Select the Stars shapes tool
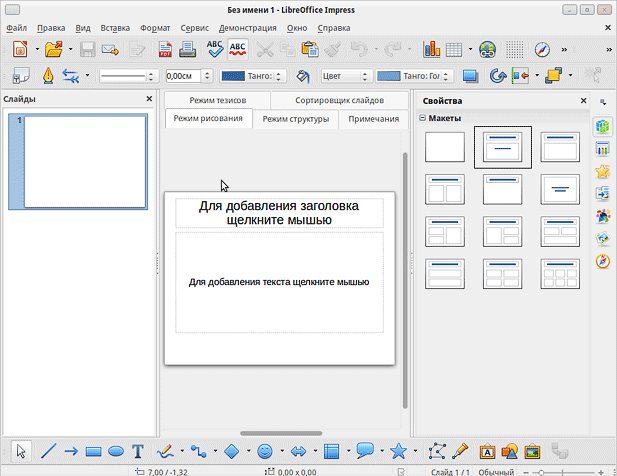This screenshot has width=617, height=476. click(x=398, y=451)
